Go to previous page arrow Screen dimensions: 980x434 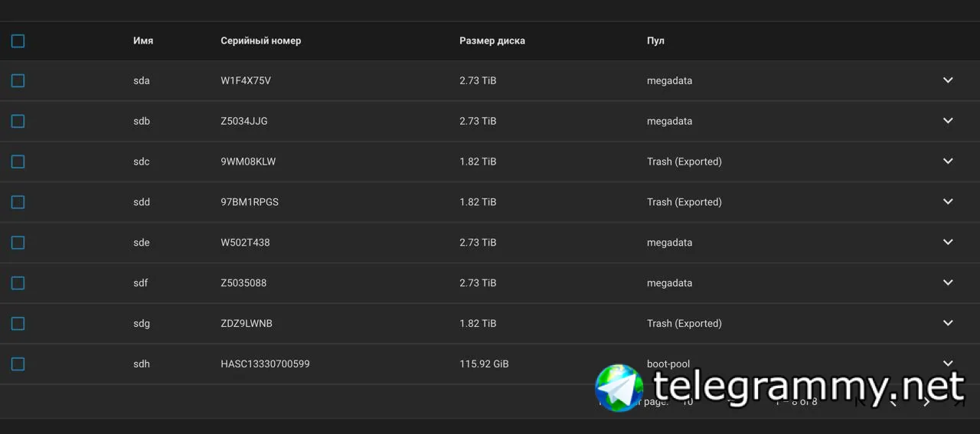(893, 401)
